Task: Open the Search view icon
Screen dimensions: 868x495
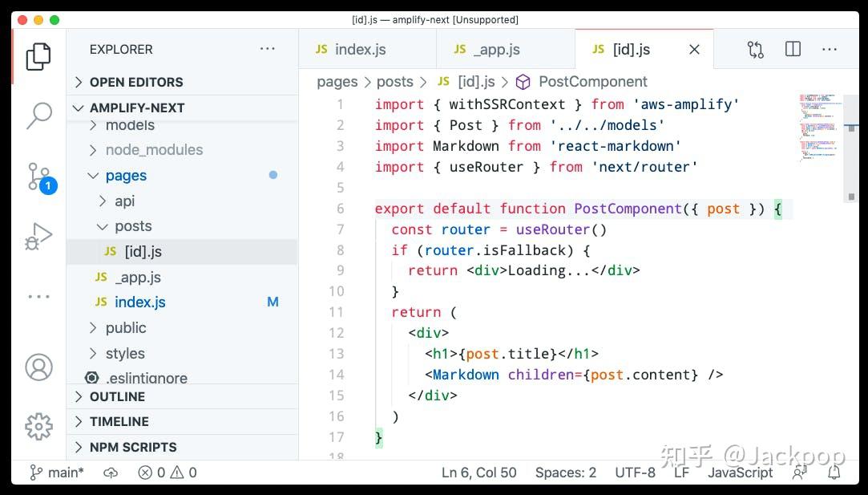Action: click(x=38, y=116)
